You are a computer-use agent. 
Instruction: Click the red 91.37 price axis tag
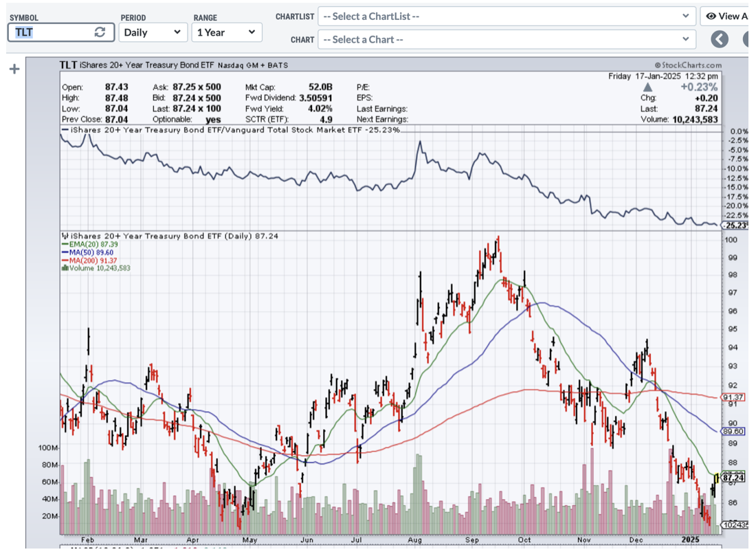[x=733, y=397]
